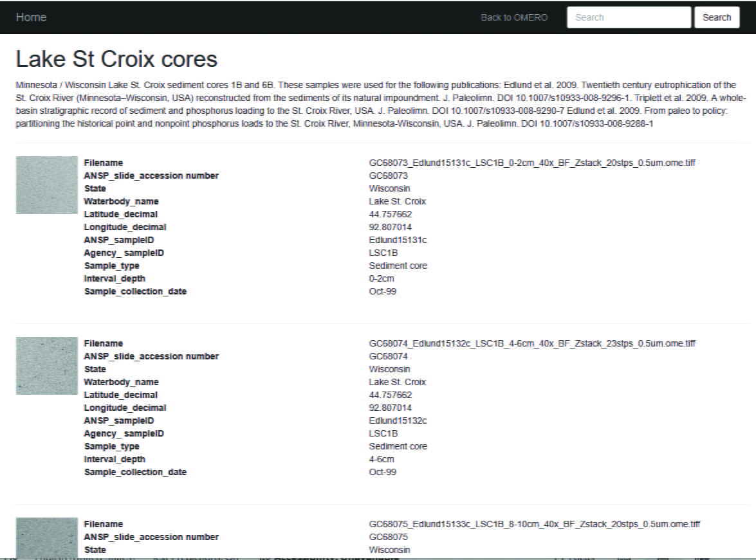Select the Lake St Croix cores heading

pyautogui.click(x=116, y=59)
